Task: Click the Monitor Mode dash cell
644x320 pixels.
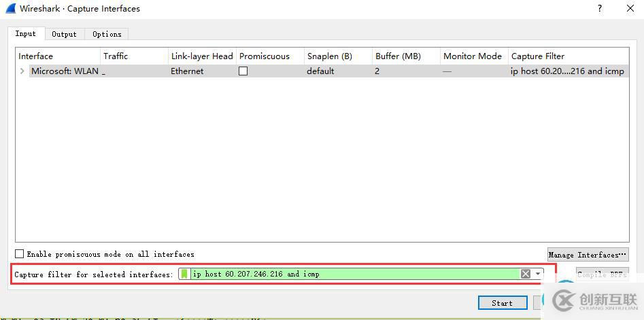Action: (447, 71)
